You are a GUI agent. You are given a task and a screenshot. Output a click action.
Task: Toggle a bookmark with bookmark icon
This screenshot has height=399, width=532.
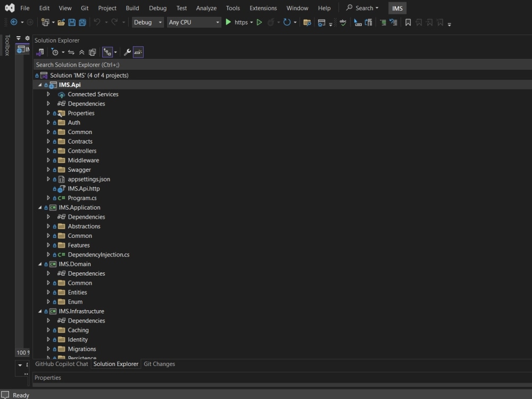pos(408,22)
